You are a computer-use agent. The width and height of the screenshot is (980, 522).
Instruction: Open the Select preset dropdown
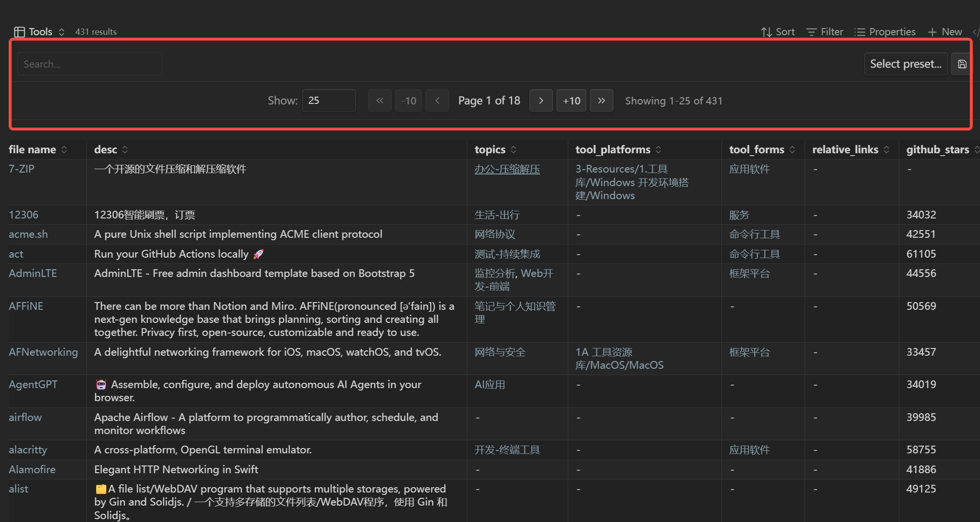click(905, 64)
